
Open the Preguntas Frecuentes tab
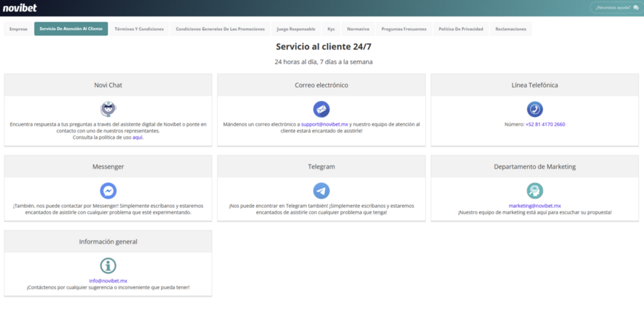click(x=404, y=29)
